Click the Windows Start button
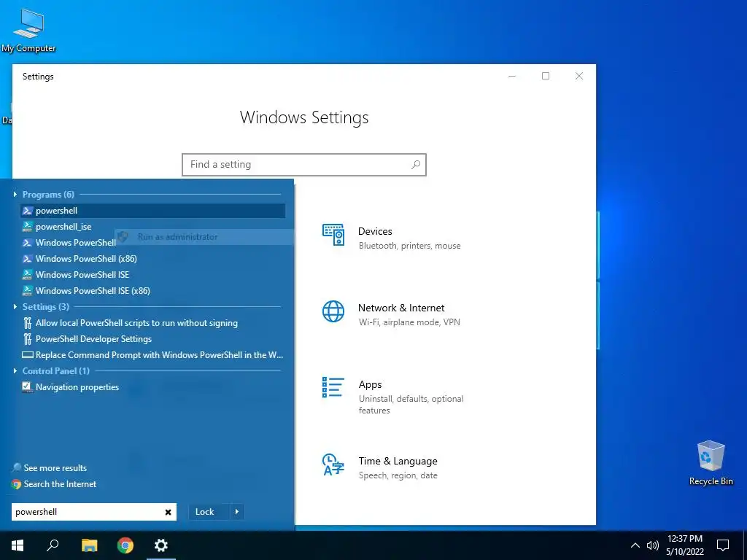747x560 pixels. click(x=18, y=545)
